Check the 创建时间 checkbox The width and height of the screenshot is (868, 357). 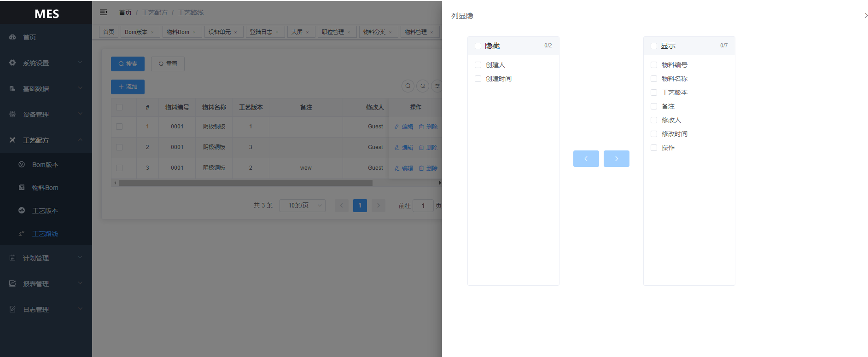click(478, 79)
